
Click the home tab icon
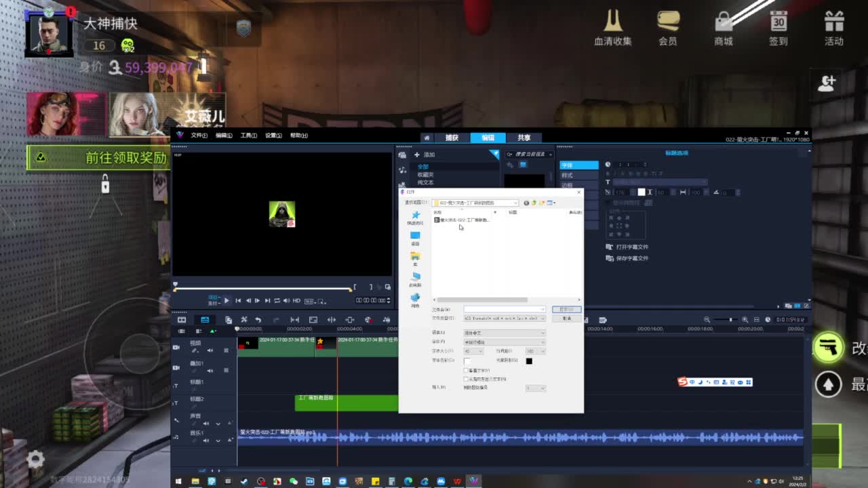click(427, 138)
